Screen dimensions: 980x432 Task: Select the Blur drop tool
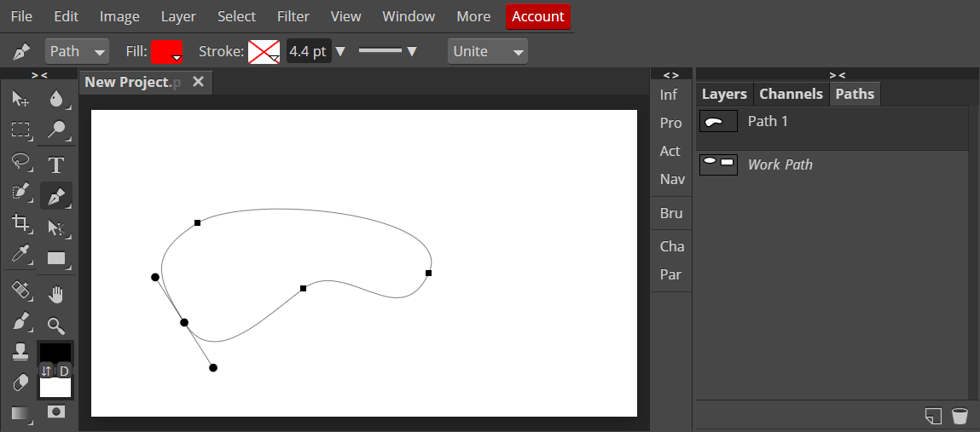(57, 98)
